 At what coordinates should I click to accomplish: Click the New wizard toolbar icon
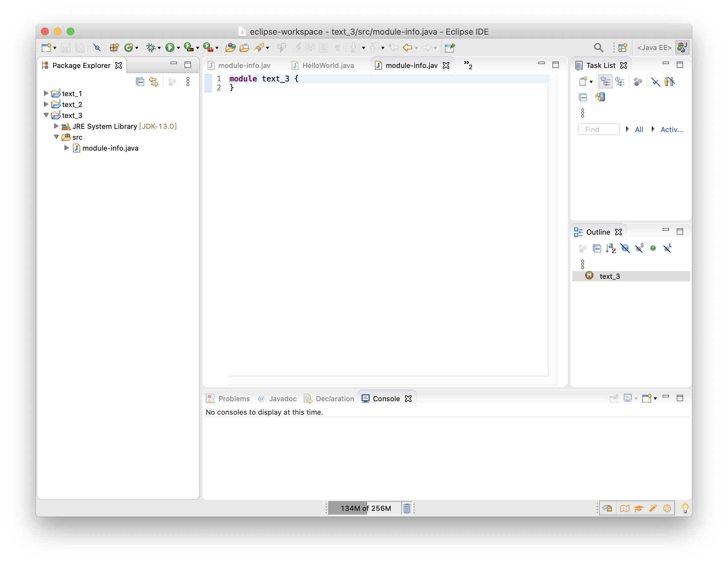(x=46, y=48)
